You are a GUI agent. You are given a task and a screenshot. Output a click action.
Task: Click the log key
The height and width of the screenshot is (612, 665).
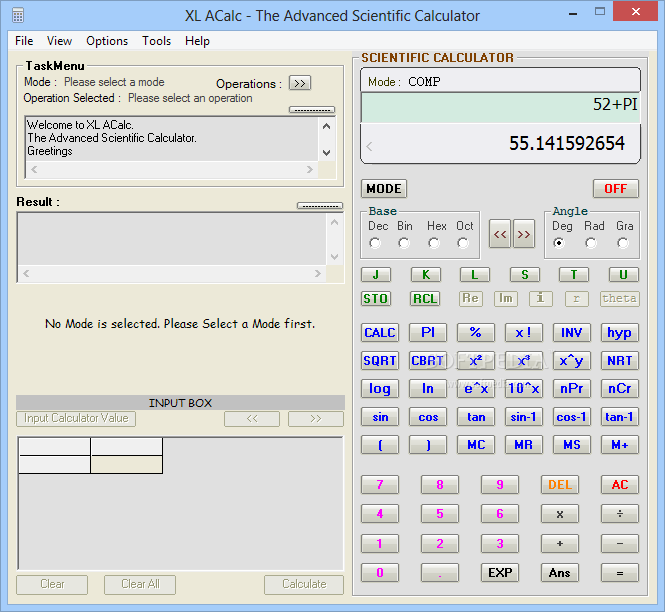[380, 388]
